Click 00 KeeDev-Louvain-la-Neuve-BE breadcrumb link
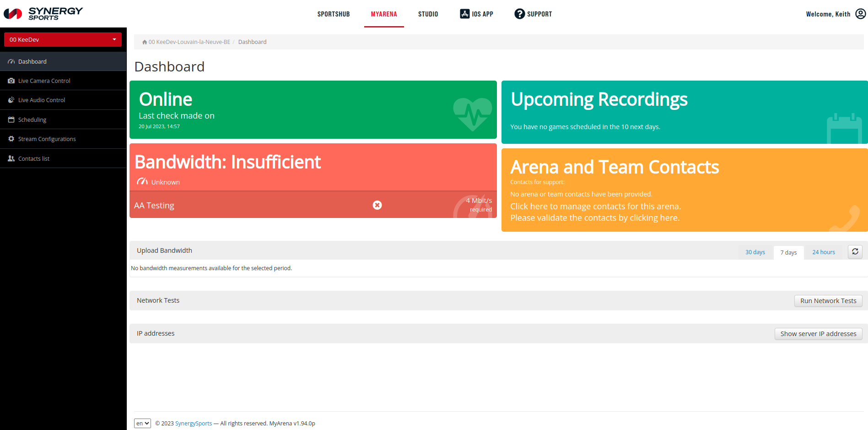Image resolution: width=868 pixels, height=430 pixels. coord(189,42)
